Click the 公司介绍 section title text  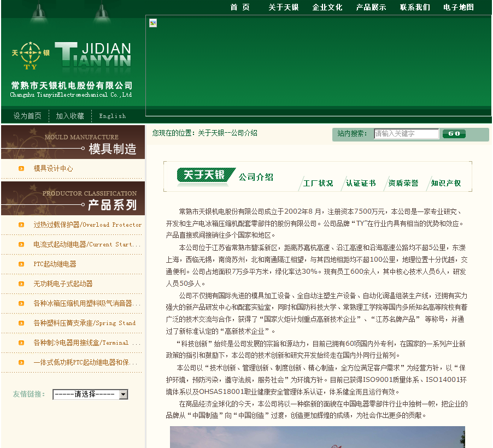click(x=256, y=177)
